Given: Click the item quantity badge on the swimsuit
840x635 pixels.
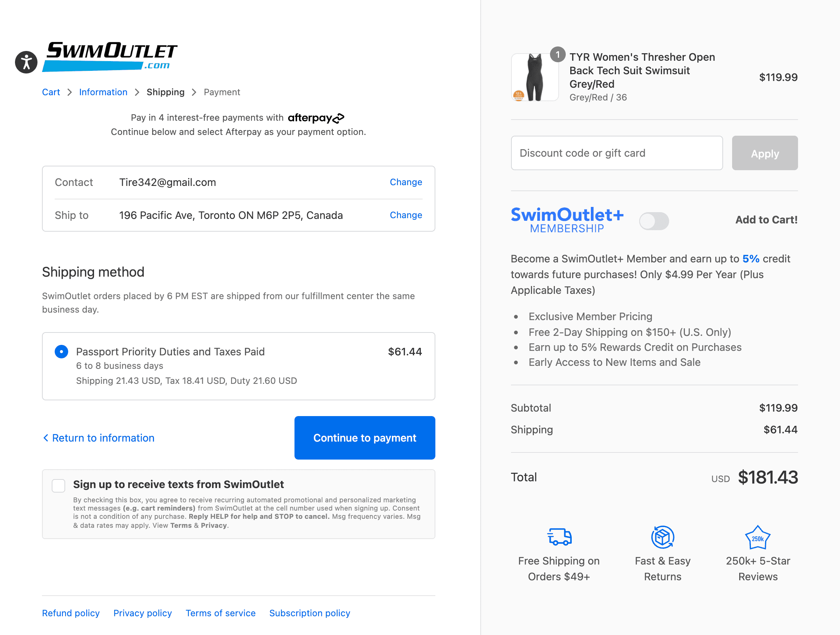Looking at the screenshot, I should pyautogui.click(x=558, y=55).
